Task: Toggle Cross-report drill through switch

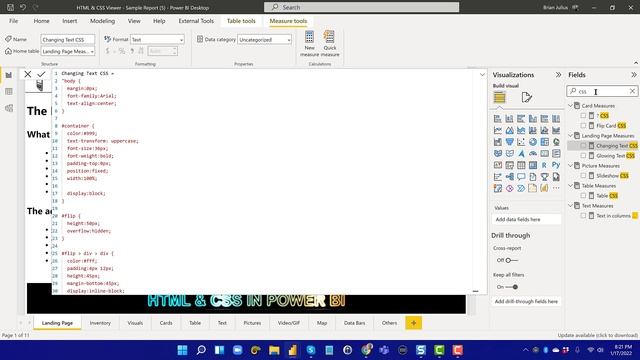Action: point(511,260)
